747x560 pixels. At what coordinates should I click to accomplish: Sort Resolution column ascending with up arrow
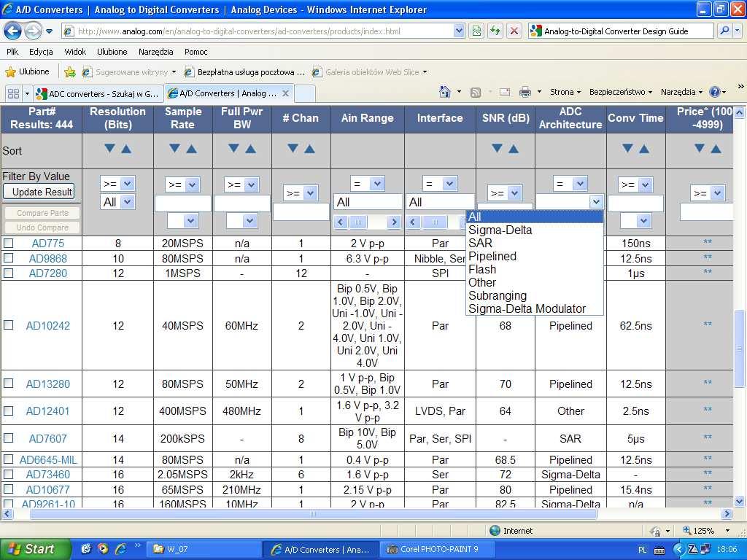[x=126, y=149]
